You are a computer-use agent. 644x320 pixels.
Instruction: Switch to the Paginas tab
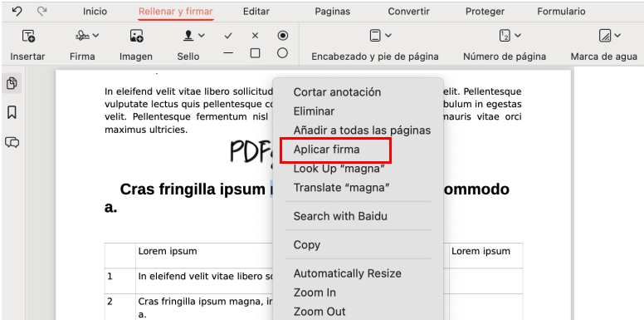pyautogui.click(x=333, y=12)
